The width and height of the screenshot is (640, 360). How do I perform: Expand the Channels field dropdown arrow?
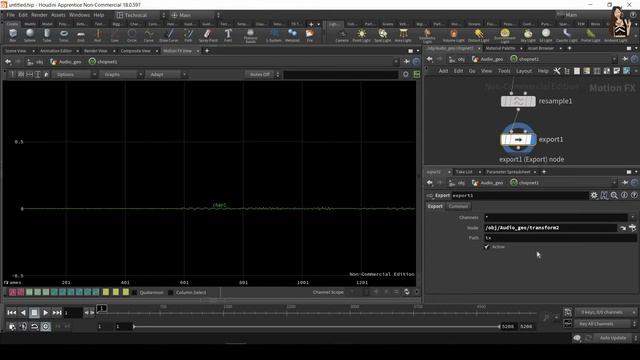point(633,218)
